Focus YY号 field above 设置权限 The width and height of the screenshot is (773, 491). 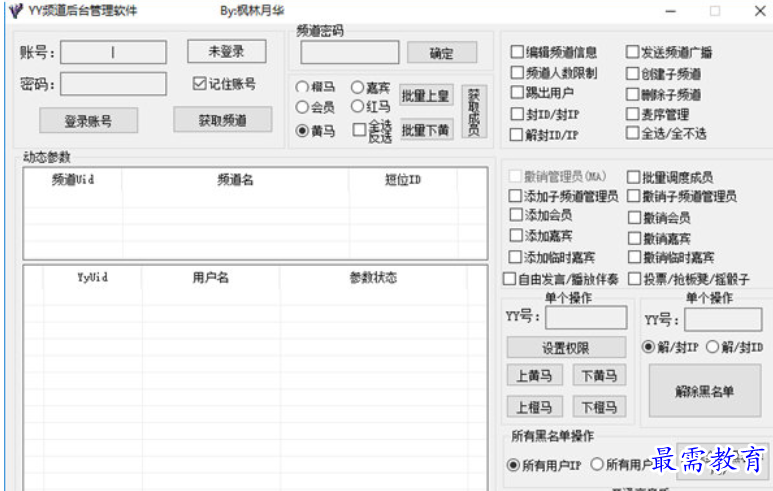pyautogui.click(x=586, y=317)
